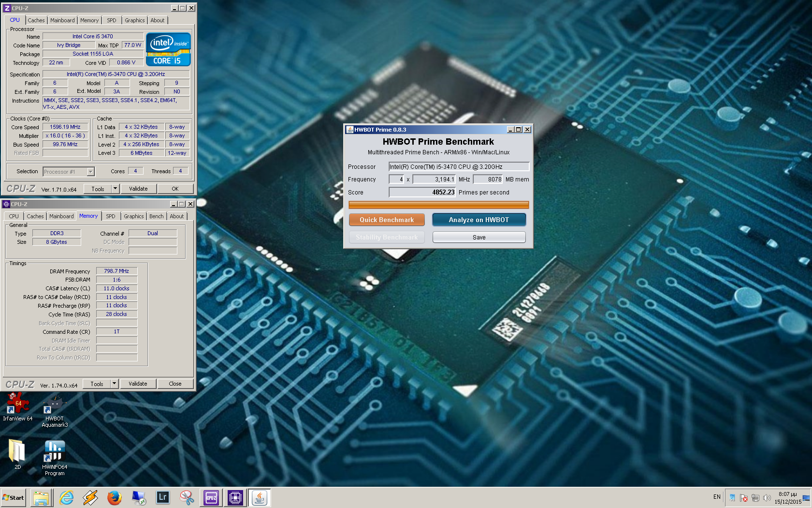Switch to HWBOT Prime Java taskbar button
Screen dimensions: 812x508
click(x=260, y=497)
